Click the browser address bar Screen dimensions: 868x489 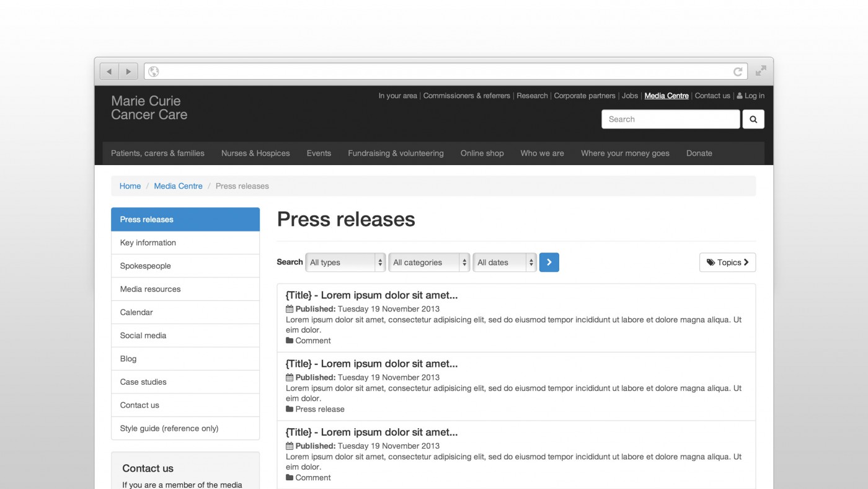[x=446, y=71]
